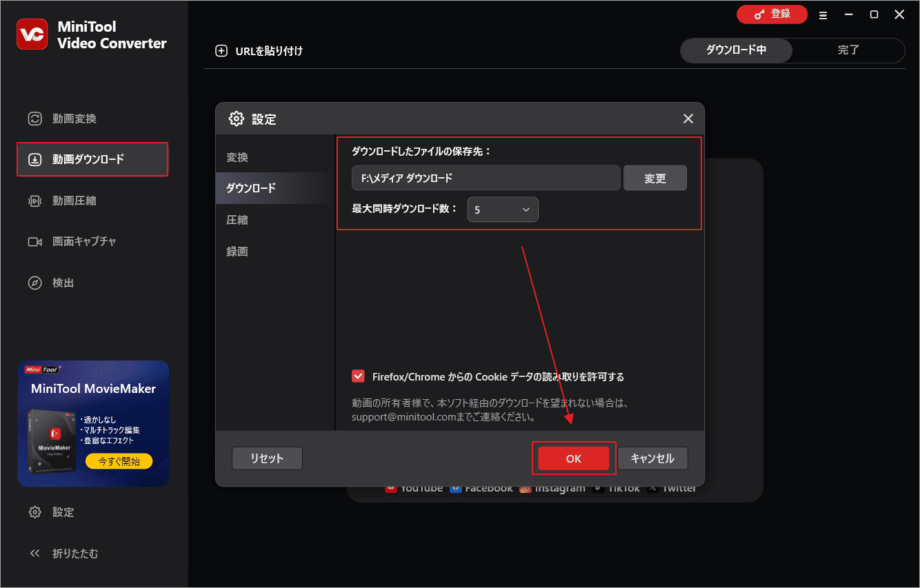This screenshot has width=920, height=588.
Task: Click URLを貼り付け label
Action: click(x=269, y=51)
